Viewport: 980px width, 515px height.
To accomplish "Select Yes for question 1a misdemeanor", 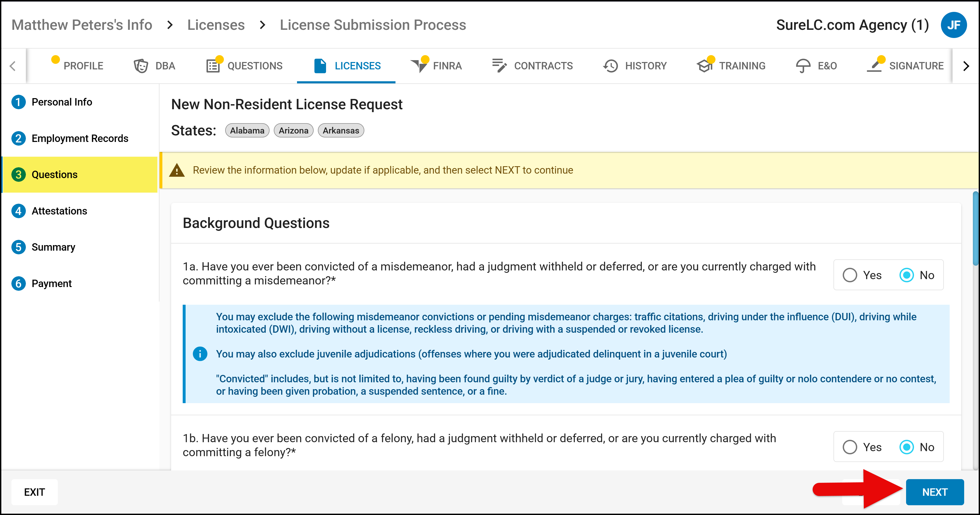I will 850,275.
